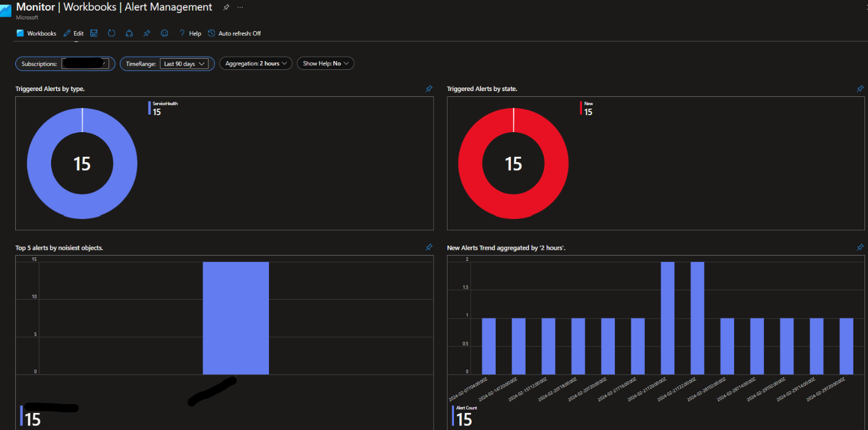Toggle the Auto refresh: Off setting
The width and height of the screenshot is (868, 430).
[234, 33]
